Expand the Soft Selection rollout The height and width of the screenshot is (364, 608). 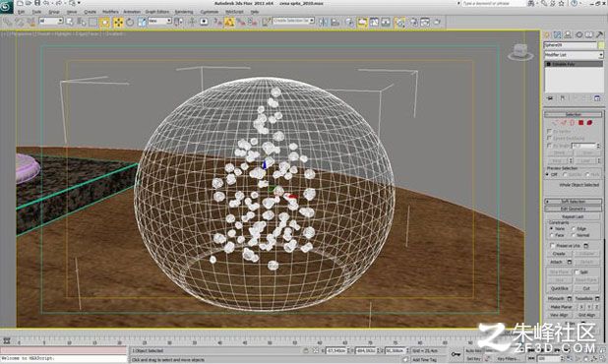pyautogui.click(x=574, y=202)
